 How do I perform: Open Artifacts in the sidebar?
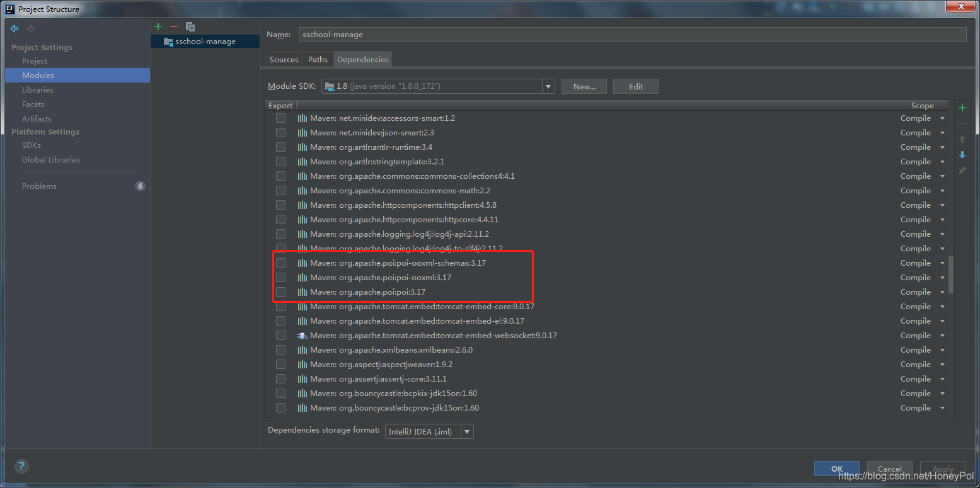tap(37, 119)
